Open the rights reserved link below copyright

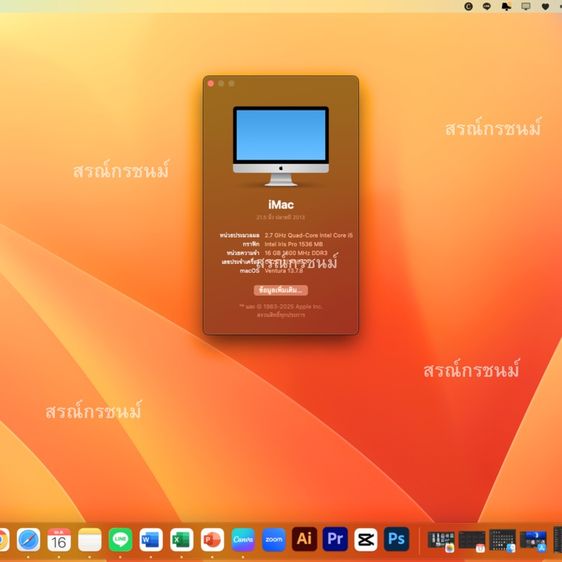coord(281,315)
